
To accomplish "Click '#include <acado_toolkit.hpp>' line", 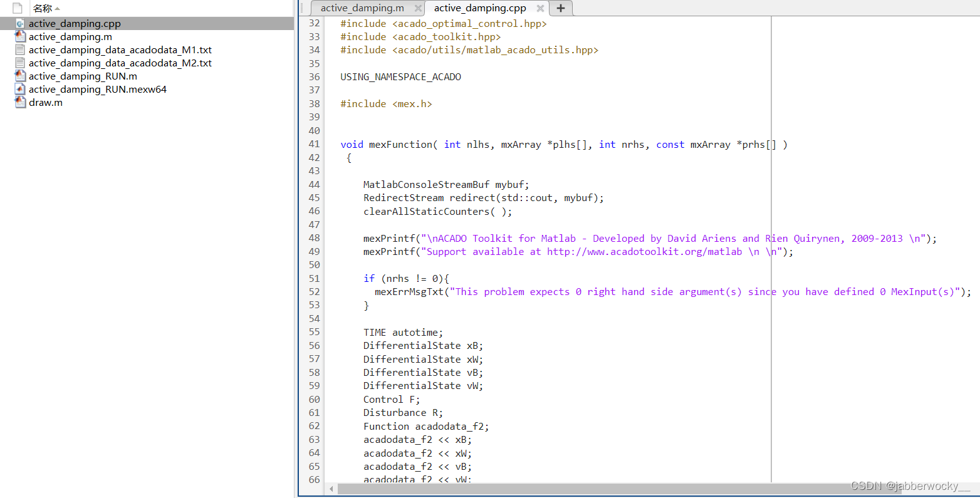I will [420, 37].
